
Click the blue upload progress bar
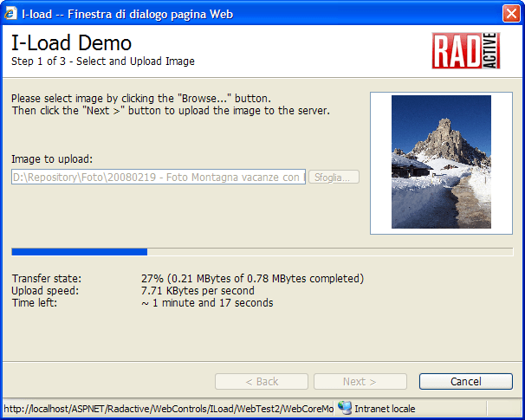click(262, 252)
